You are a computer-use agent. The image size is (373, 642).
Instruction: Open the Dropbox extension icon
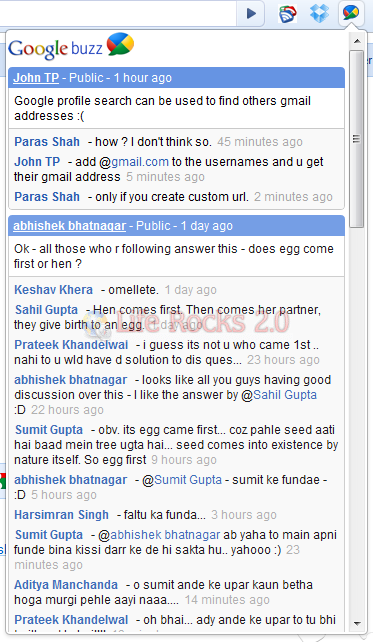tap(319, 13)
